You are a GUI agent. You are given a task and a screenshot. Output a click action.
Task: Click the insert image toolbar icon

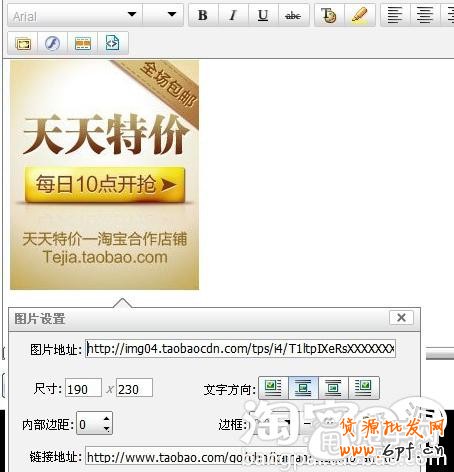(x=23, y=43)
